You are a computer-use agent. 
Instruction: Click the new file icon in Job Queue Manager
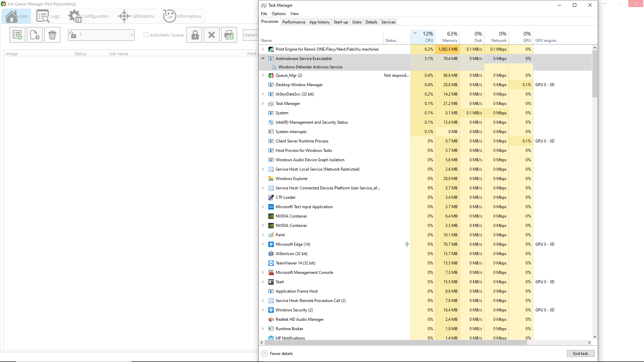(35, 35)
